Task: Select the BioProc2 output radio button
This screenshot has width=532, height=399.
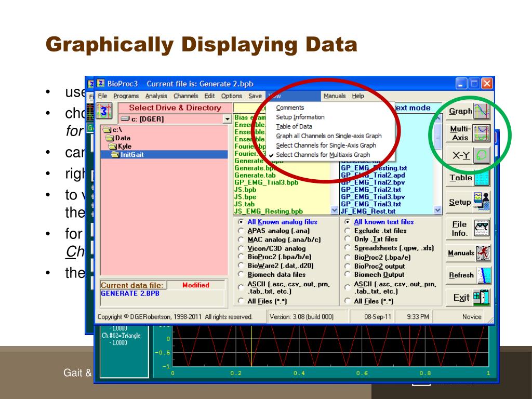Action: pos(348,266)
